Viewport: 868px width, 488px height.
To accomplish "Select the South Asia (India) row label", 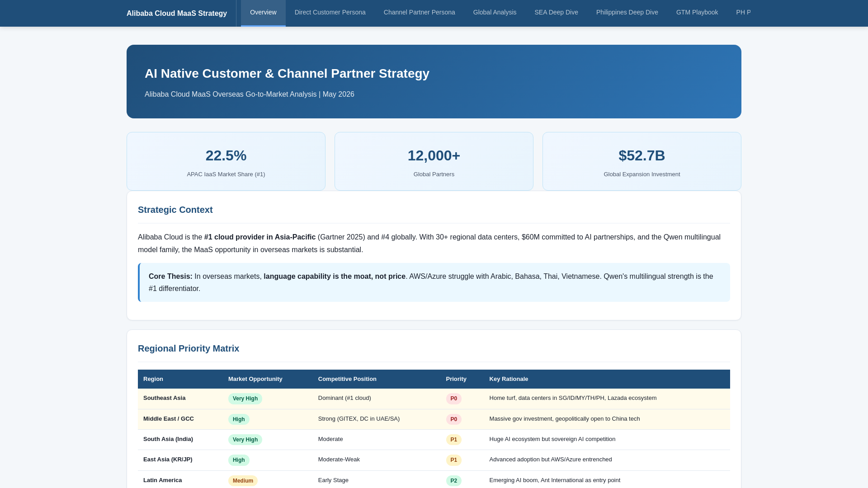I will [x=168, y=439].
